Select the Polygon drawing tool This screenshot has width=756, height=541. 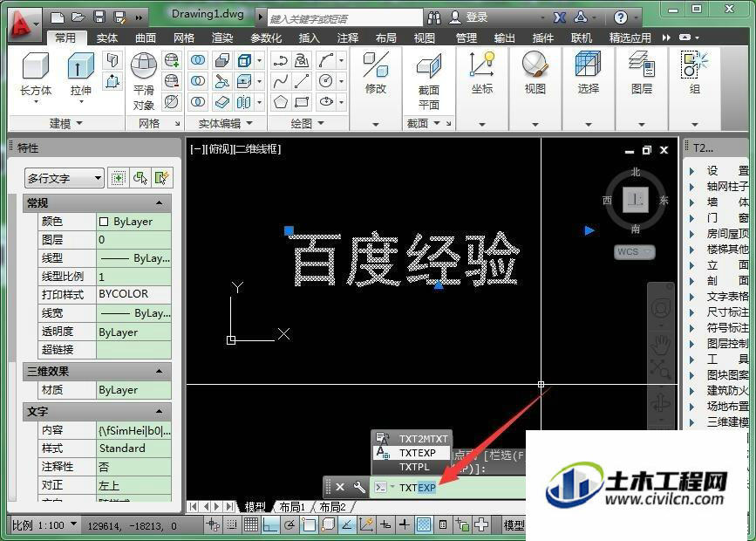[x=280, y=102]
